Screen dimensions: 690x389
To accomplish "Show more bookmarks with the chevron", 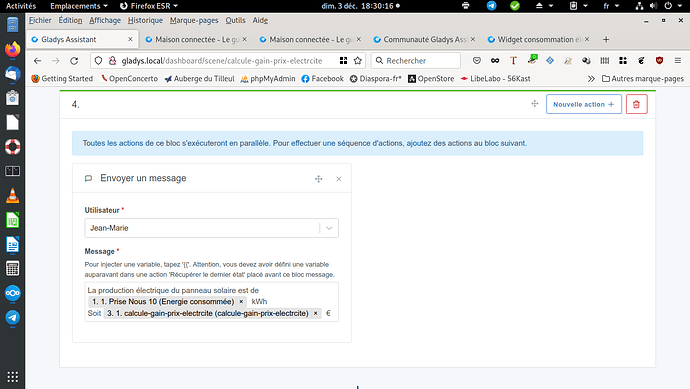I will pos(591,79).
